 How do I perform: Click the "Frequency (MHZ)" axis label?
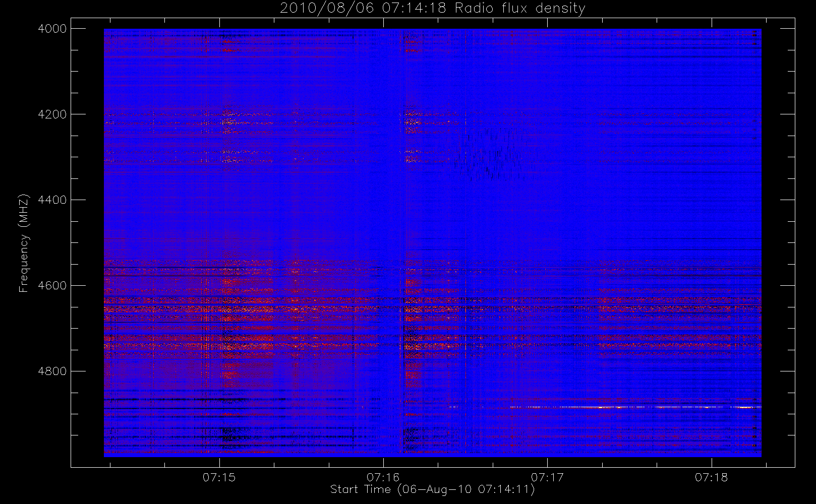[x=24, y=243]
